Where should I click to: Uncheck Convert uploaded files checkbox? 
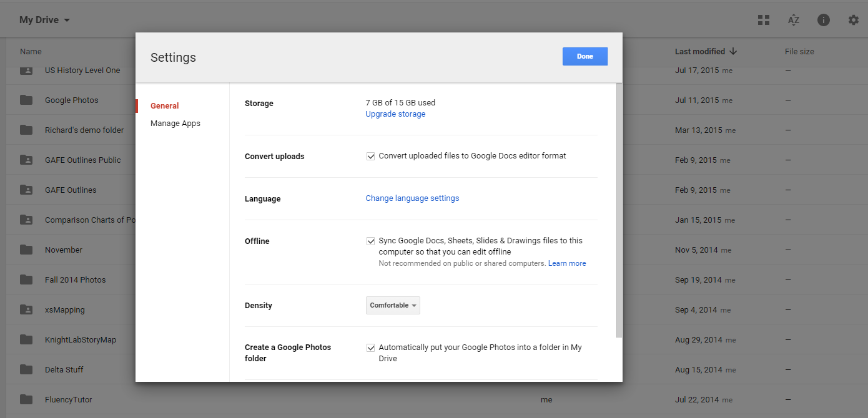coord(370,156)
